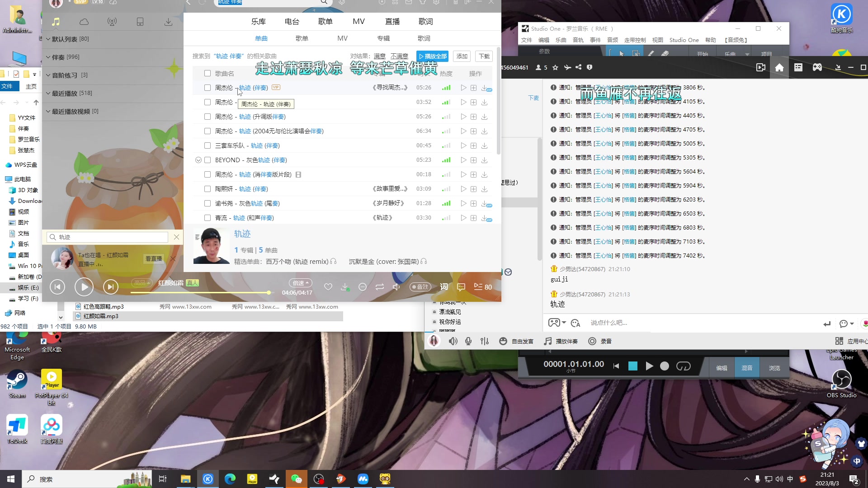Viewport: 868px width, 488px height.
Task: Mute the Kugou player volume icon
Action: pos(396,287)
